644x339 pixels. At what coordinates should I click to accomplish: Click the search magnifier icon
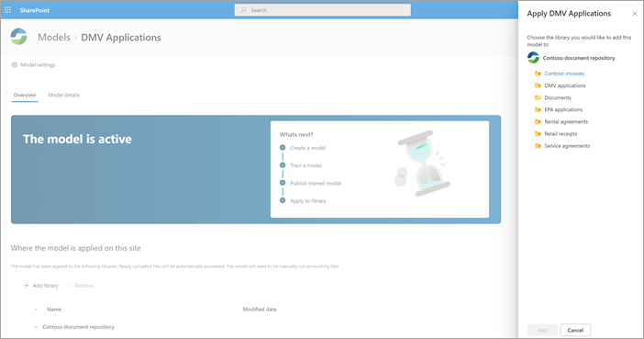coord(243,10)
